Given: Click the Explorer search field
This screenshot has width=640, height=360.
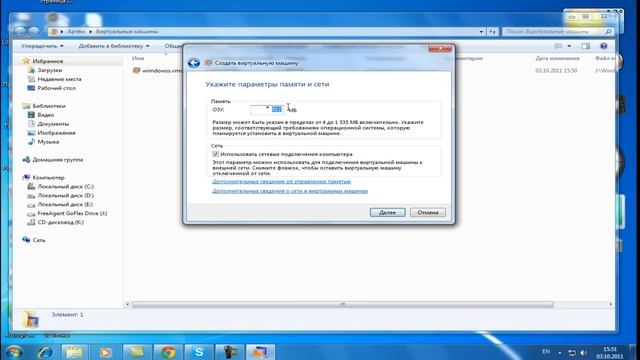Looking at the screenshot, I should [557, 31].
